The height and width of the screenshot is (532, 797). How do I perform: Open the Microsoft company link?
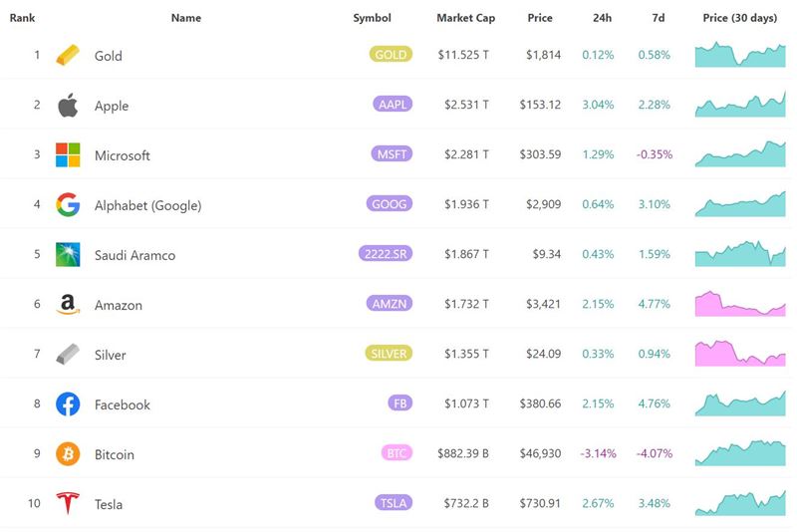click(x=122, y=155)
